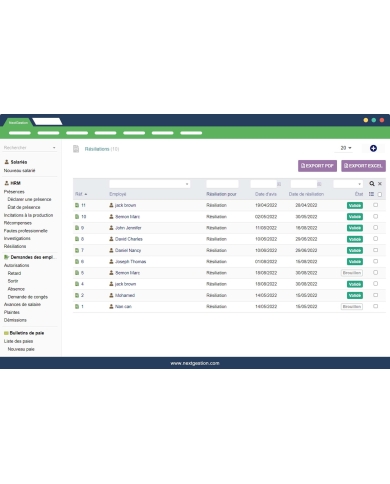Screen dimensions: 390x484
Task: Open document icon for record 11
Action: (77, 205)
